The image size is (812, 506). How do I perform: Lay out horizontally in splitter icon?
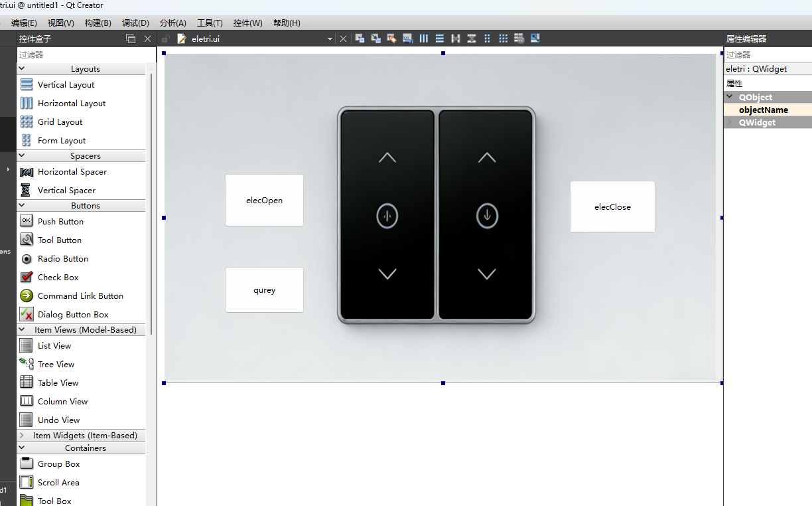(x=456, y=39)
